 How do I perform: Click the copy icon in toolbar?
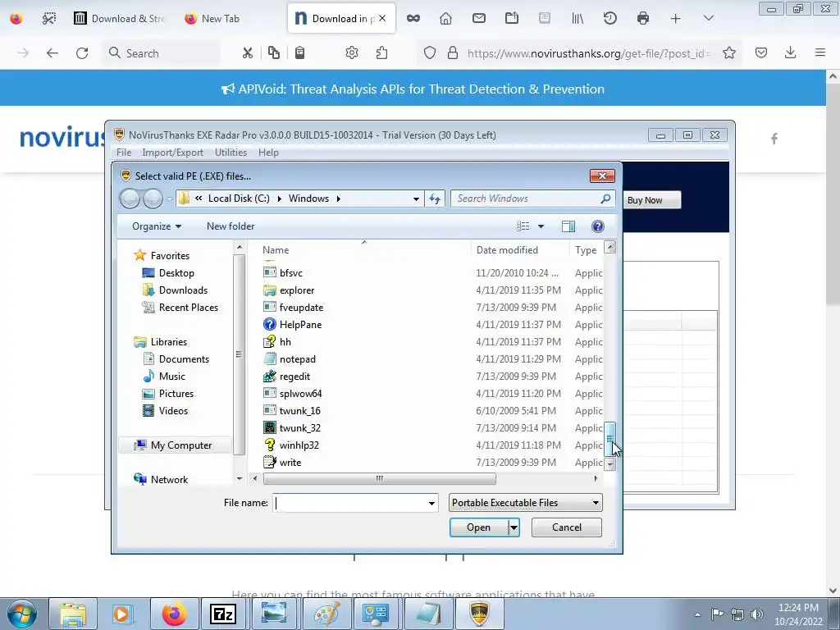point(274,53)
